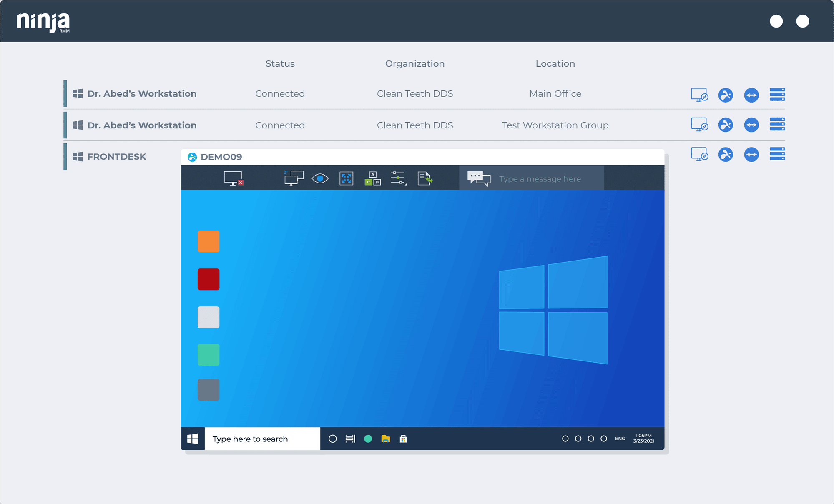The width and height of the screenshot is (834, 504).
Task: Select the Dr. Abed's Workstation row
Action: (x=142, y=93)
